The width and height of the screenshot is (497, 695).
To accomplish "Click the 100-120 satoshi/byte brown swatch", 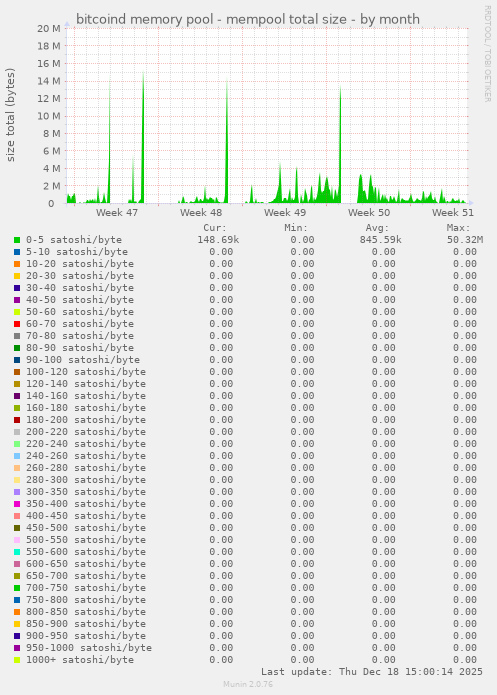I will 17,371.
